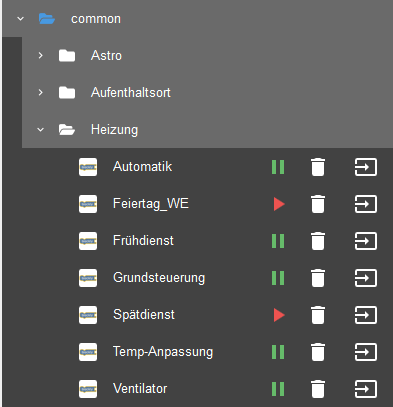Delete the Temp-Anpassung script
The height and width of the screenshot is (407, 393).
(x=318, y=352)
